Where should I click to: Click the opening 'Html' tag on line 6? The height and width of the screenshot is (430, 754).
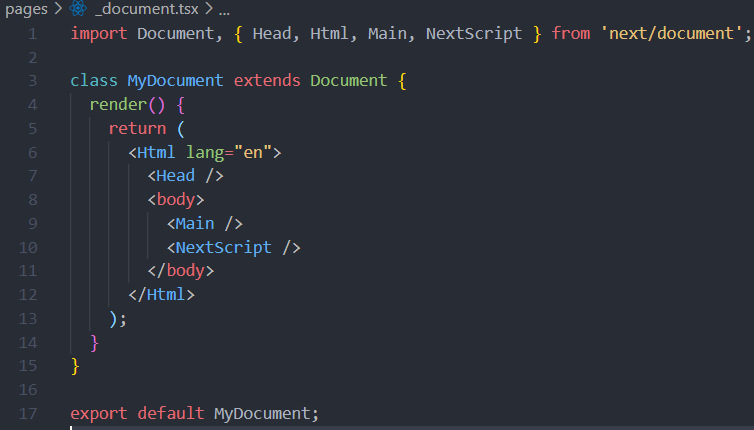click(x=156, y=152)
